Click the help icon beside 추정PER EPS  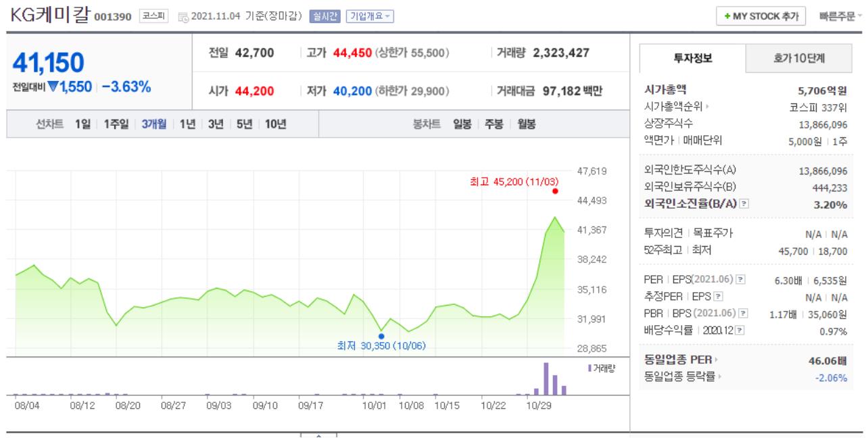(719, 297)
